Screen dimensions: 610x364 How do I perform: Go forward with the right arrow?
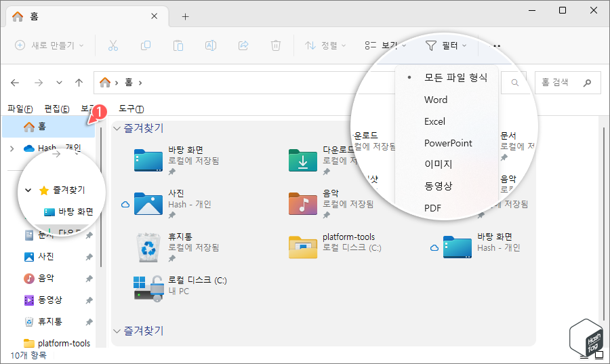point(38,83)
